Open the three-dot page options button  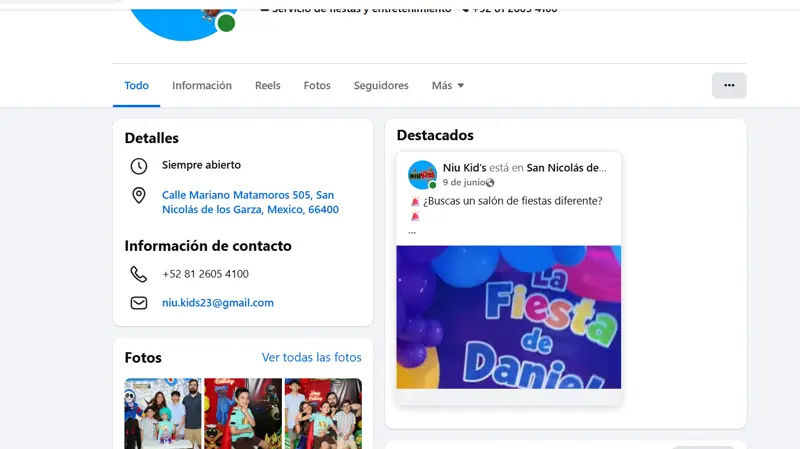pos(729,85)
